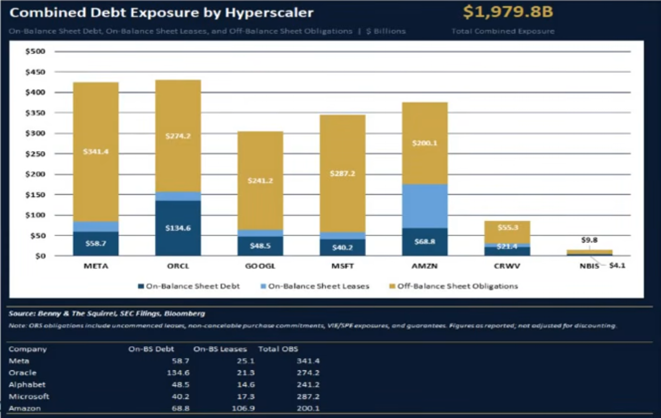
Task: Click the "Total OBS" table header
Action: 278,349
